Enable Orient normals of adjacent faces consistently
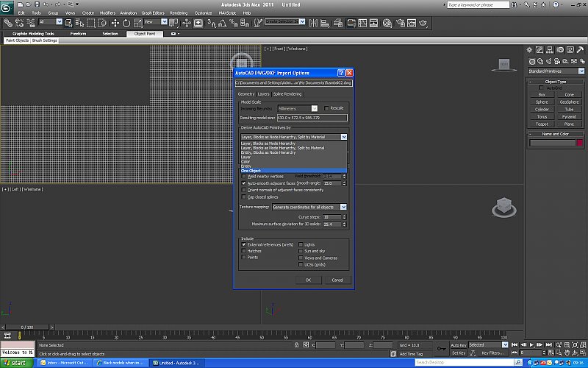This screenshot has height=368, width=588. click(x=244, y=190)
